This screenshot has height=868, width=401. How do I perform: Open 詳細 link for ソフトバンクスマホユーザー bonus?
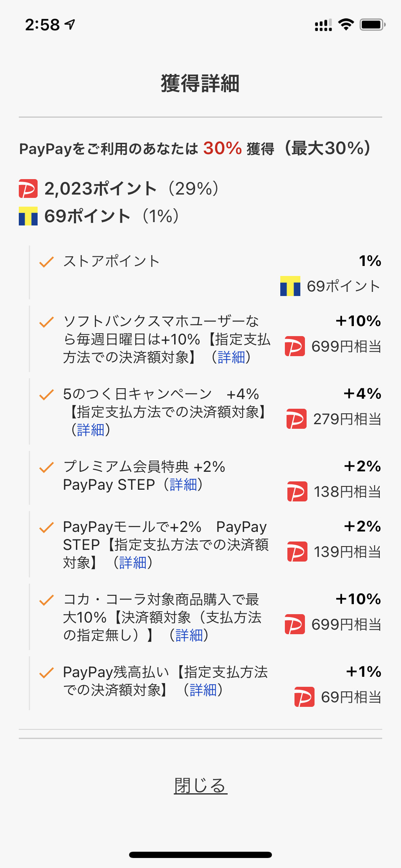(231, 357)
